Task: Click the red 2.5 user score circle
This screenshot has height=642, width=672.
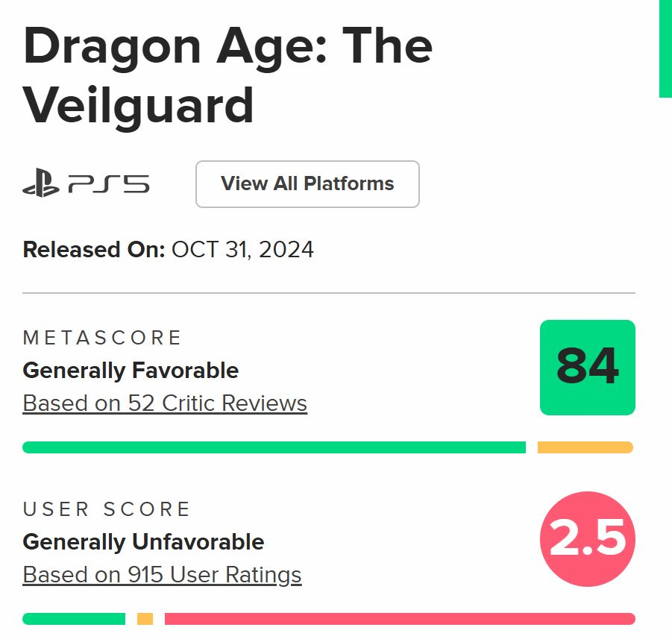Action: click(587, 538)
